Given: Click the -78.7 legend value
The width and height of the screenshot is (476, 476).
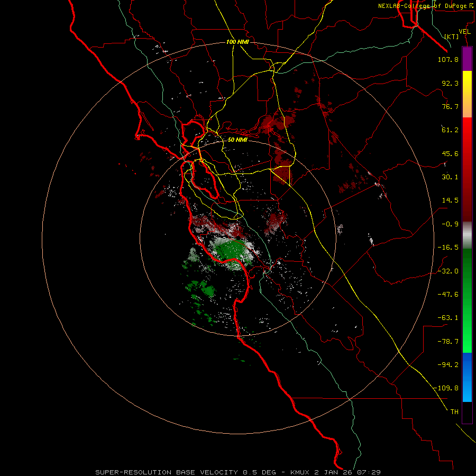Looking at the screenshot, I should click(x=448, y=342).
